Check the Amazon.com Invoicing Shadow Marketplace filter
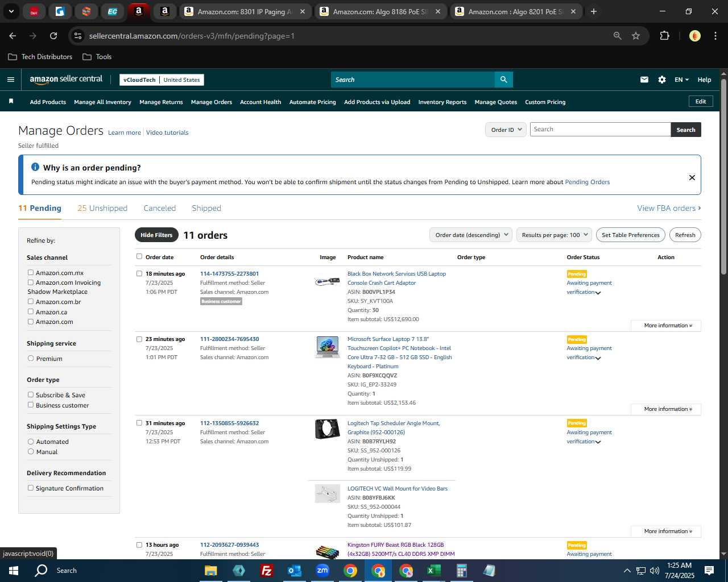Screen dimensions: 728x582 (31, 282)
